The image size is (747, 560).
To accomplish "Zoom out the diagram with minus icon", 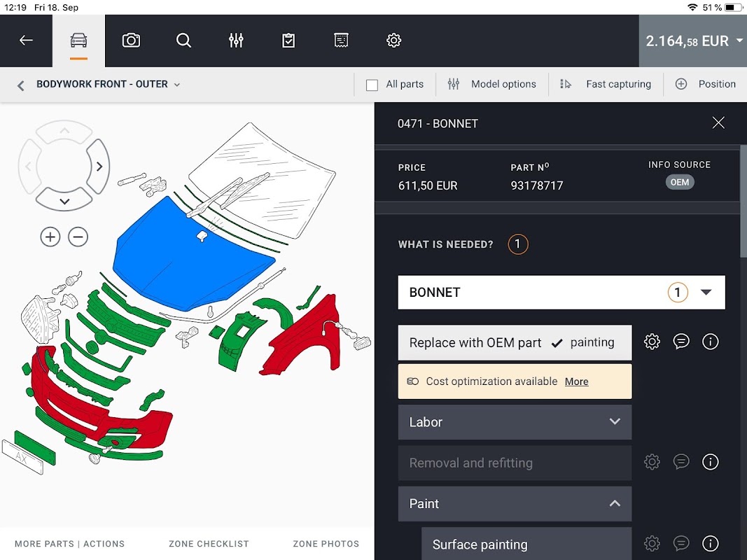I will pos(78,237).
